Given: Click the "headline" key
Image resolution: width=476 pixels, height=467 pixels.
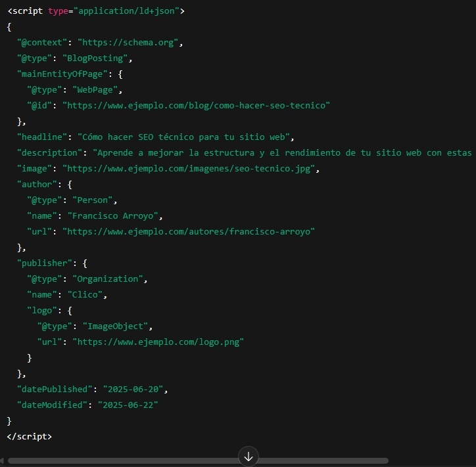Looking at the screenshot, I should click(42, 137).
